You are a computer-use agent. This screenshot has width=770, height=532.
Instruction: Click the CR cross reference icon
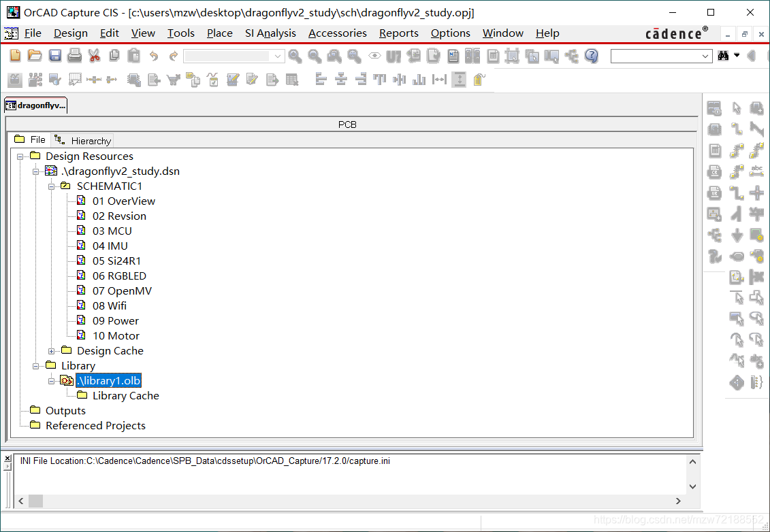click(x=714, y=171)
